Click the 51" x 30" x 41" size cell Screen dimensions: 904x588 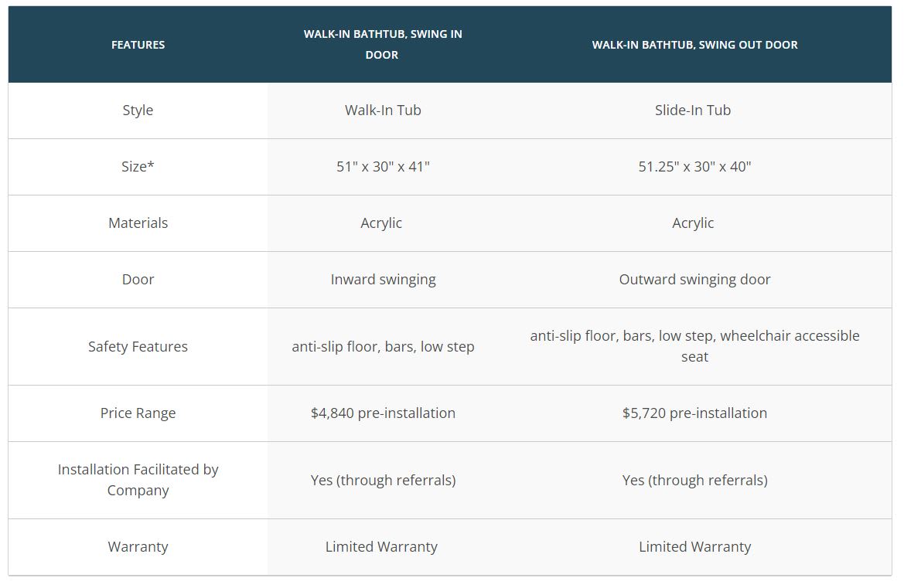click(383, 166)
